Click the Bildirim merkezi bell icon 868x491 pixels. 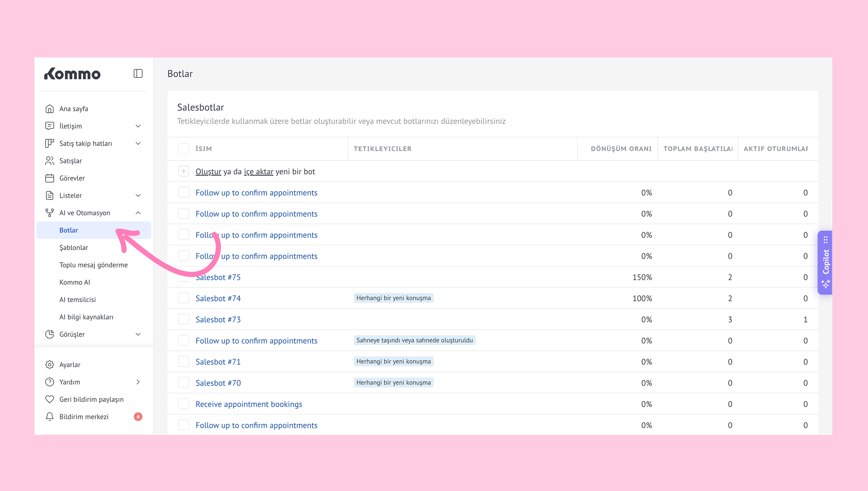click(49, 417)
